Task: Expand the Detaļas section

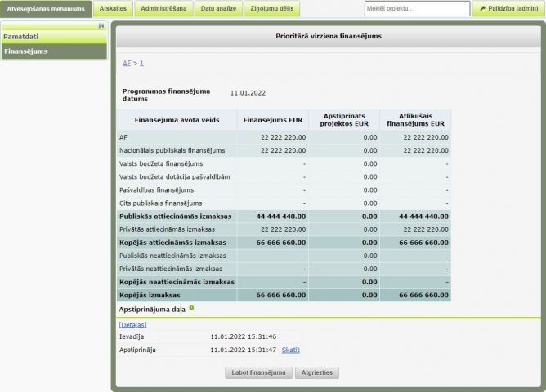Action: pyautogui.click(x=132, y=324)
